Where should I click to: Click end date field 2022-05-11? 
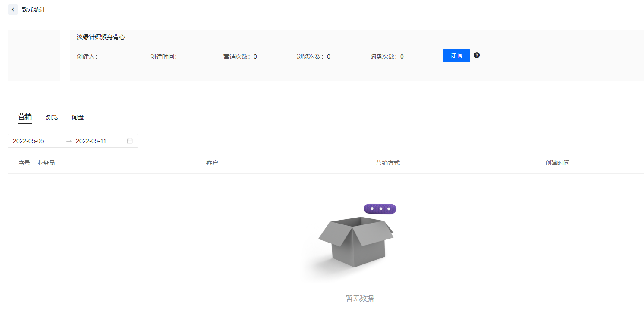point(91,141)
